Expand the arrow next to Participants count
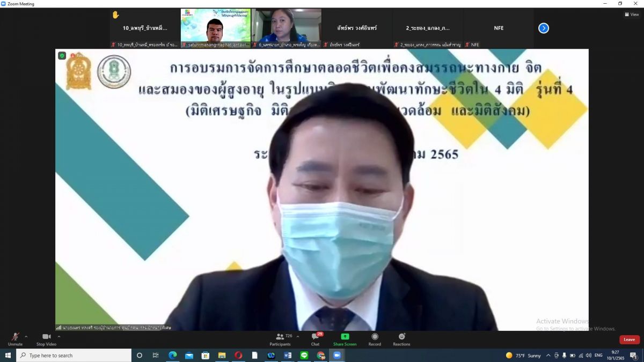This screenshot has width=644, height=362. tap(298, 337)
